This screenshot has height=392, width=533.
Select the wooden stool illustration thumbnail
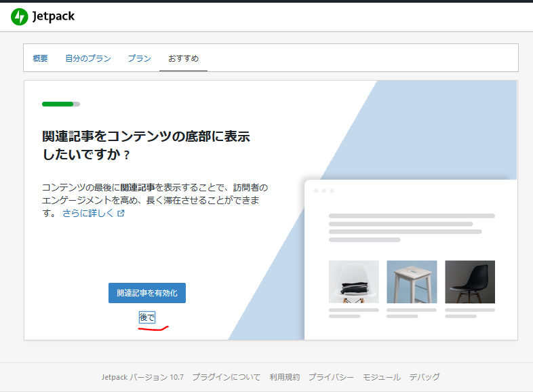[412, 281]
